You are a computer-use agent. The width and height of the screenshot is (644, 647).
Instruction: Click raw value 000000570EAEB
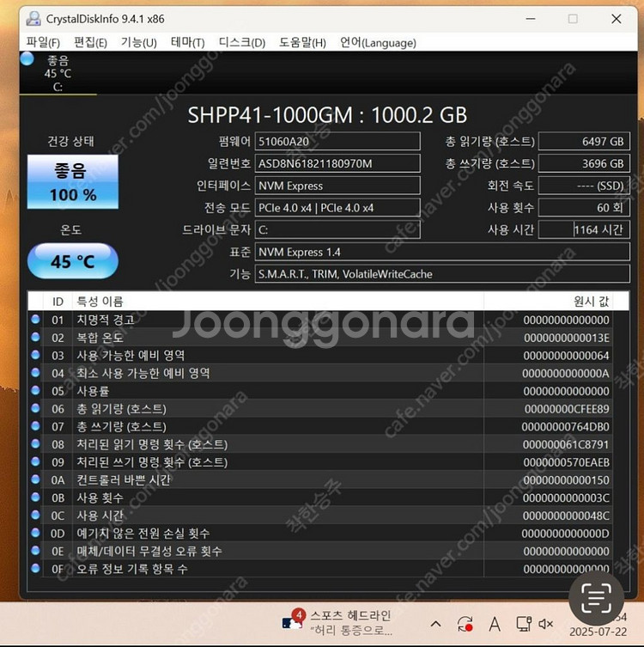[x=567, y=462]
